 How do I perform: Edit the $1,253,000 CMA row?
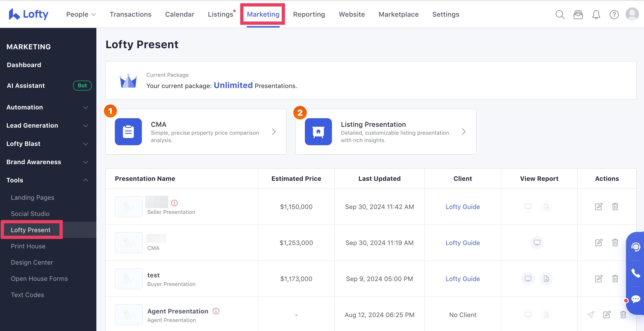pos(599,243)
